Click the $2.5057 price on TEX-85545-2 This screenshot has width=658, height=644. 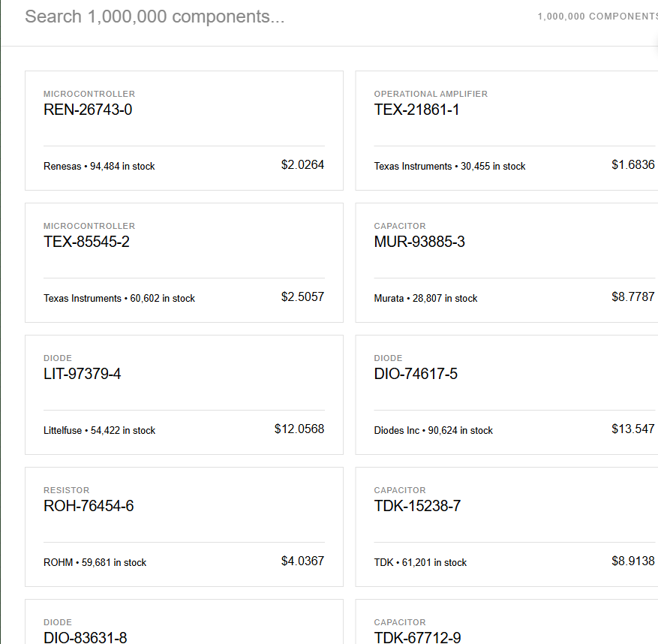click(x=302, y=296)
